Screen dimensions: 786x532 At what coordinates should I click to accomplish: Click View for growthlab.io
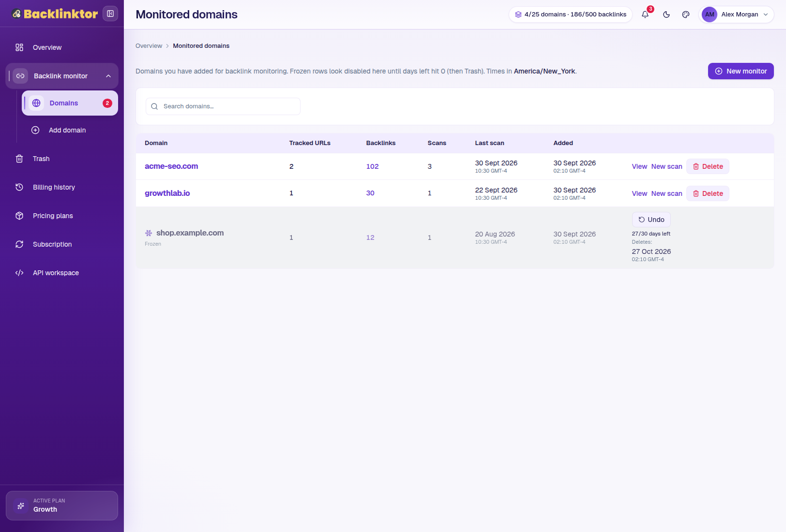(639, 193)
